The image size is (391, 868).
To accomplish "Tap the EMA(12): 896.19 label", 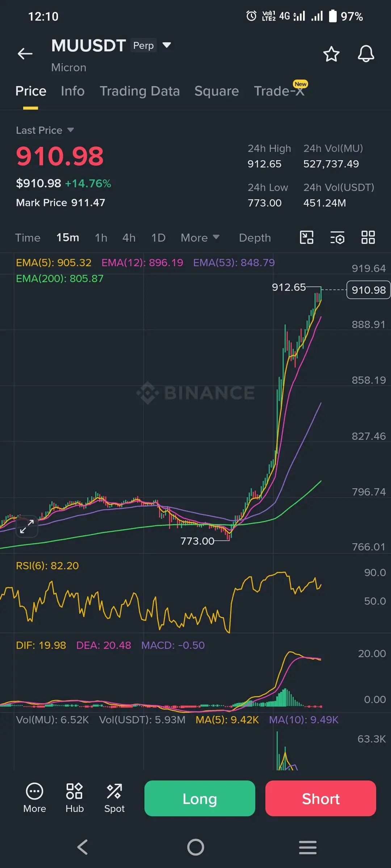I will coord(142,263).
